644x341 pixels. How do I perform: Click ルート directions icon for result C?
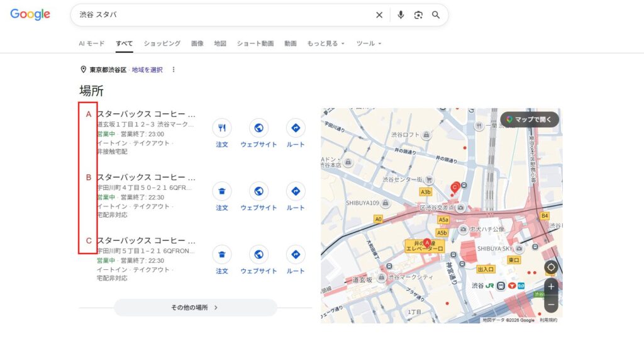296,254
